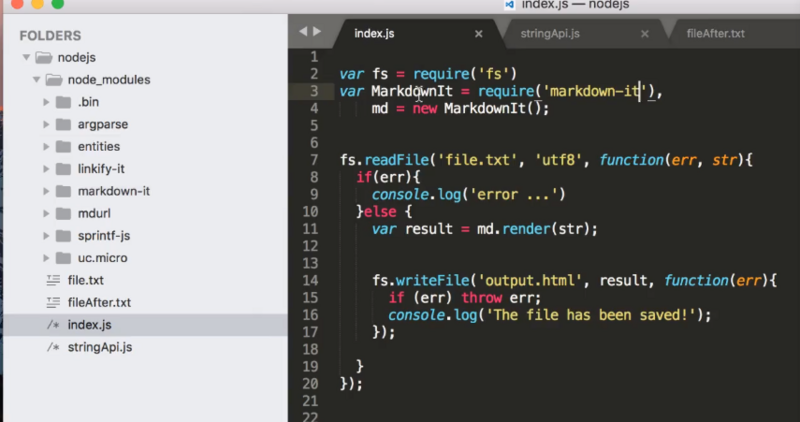Click 'The file has been saved!' string
Viewport: 800px width, 422px height.
click(590, 315)
